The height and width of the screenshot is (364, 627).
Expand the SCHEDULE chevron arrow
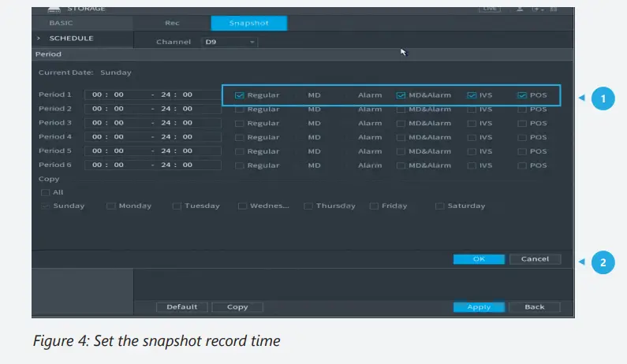pos(39,39)
